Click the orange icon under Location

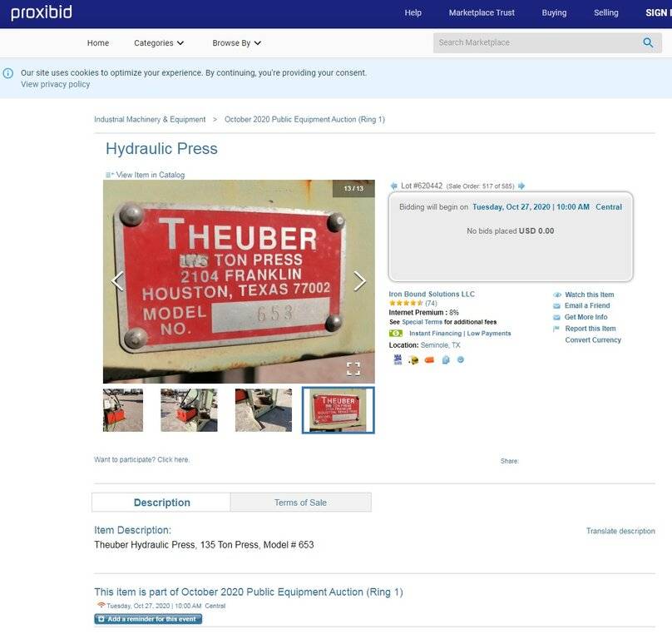pyautogui.click(x=429, y=359)
